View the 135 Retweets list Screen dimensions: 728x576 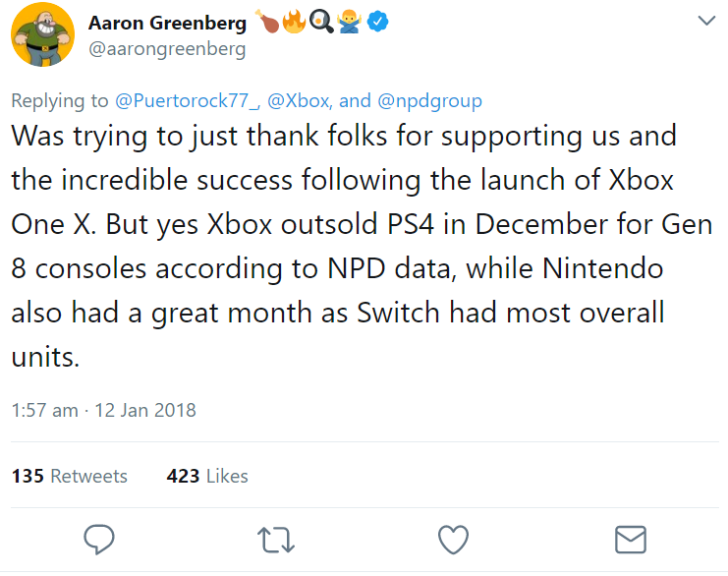click(x=70, y=476)
